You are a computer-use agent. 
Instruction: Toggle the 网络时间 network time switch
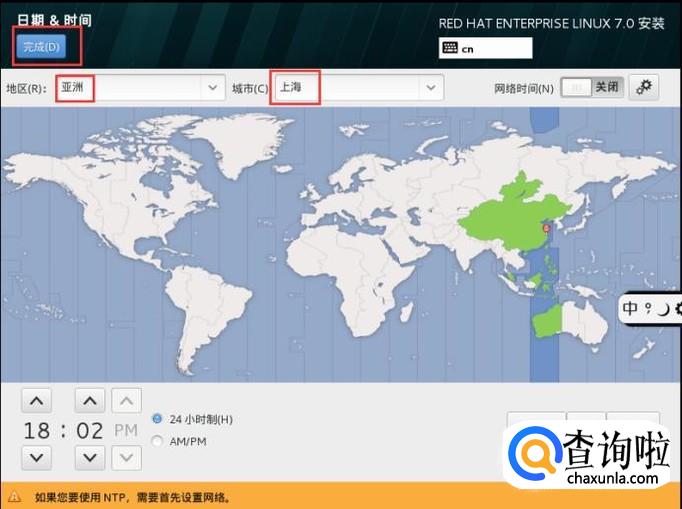592,87
